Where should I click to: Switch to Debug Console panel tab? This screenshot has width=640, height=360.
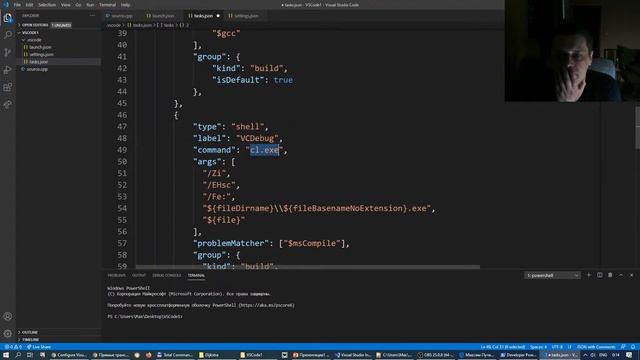click(167, 276)
